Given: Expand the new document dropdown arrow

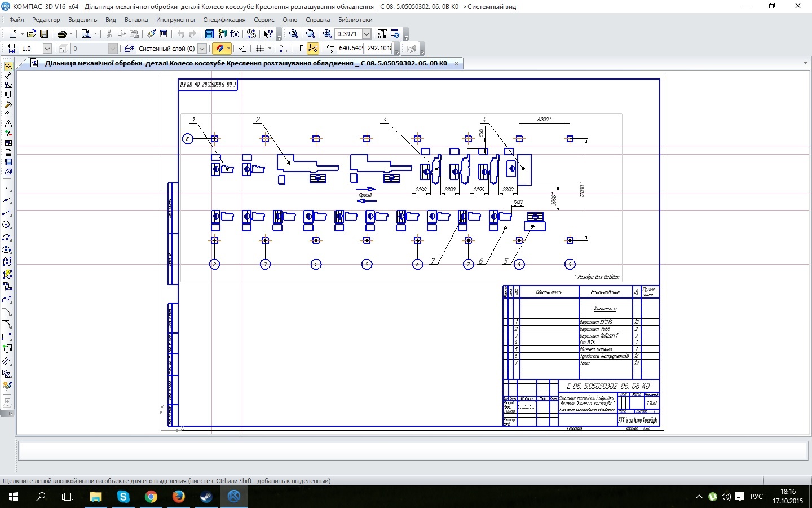Looking at the screenshot, I should point(22,34).
